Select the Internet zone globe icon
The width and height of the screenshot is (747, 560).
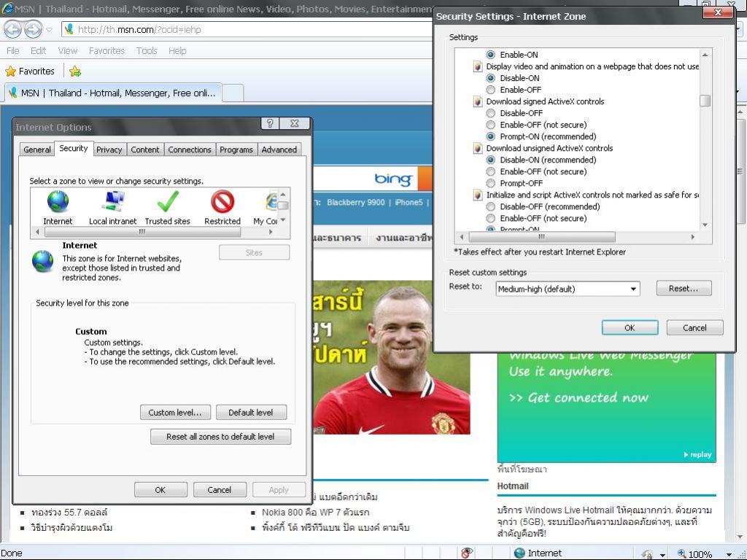pyautogui.click(x=58, y=201)
